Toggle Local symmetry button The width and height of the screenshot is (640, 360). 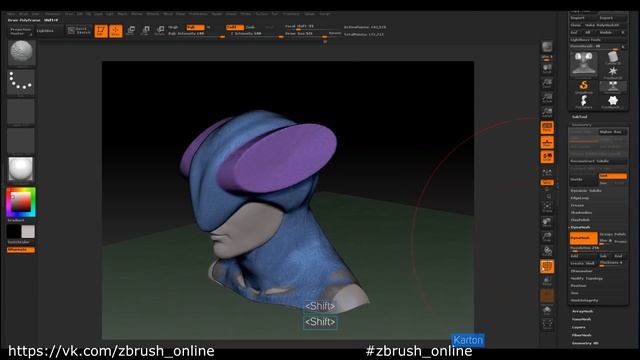pos(547,157)
